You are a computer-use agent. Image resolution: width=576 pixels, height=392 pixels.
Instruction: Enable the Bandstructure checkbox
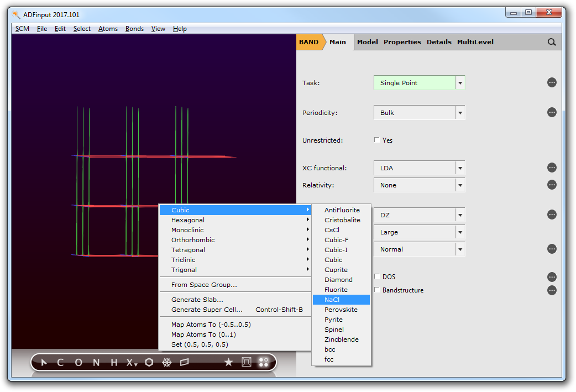(x=377, y=290)
